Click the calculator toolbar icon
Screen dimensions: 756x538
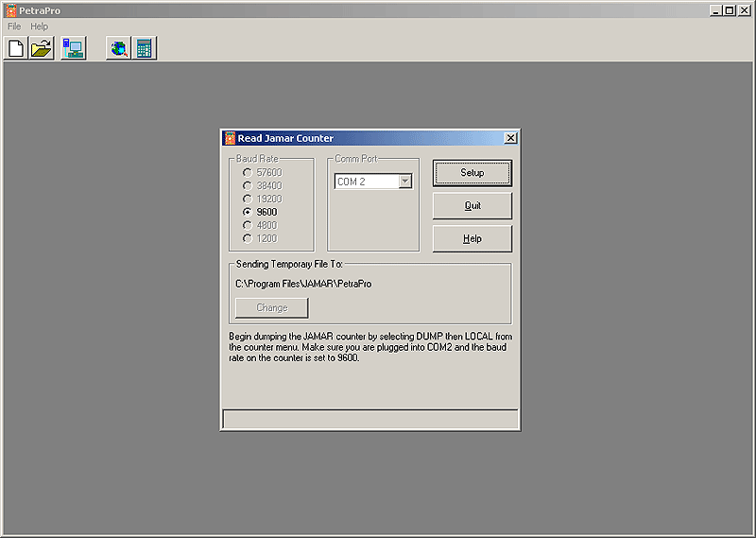pos(145,48)
